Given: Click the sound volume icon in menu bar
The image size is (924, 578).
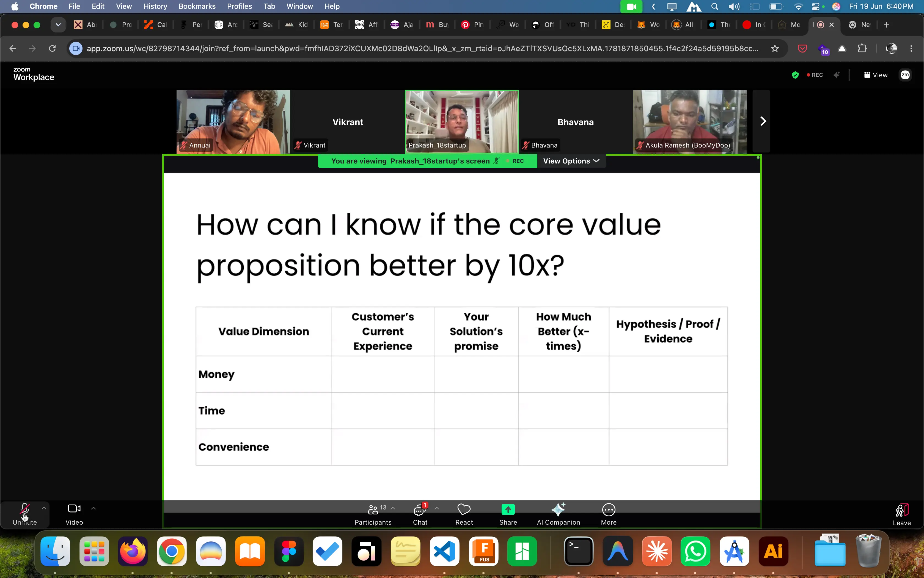Looking at the screenshot, I should pyautogui.click(x=733, y=6).
